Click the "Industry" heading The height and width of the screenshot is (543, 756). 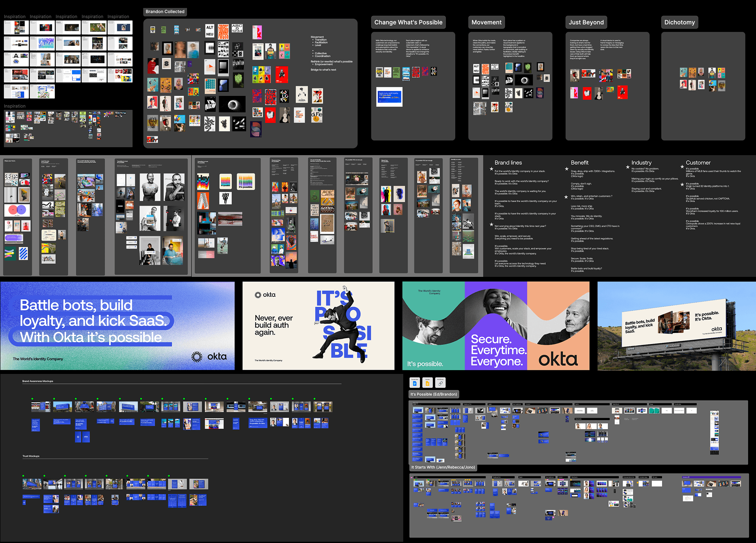pos(641,163)
